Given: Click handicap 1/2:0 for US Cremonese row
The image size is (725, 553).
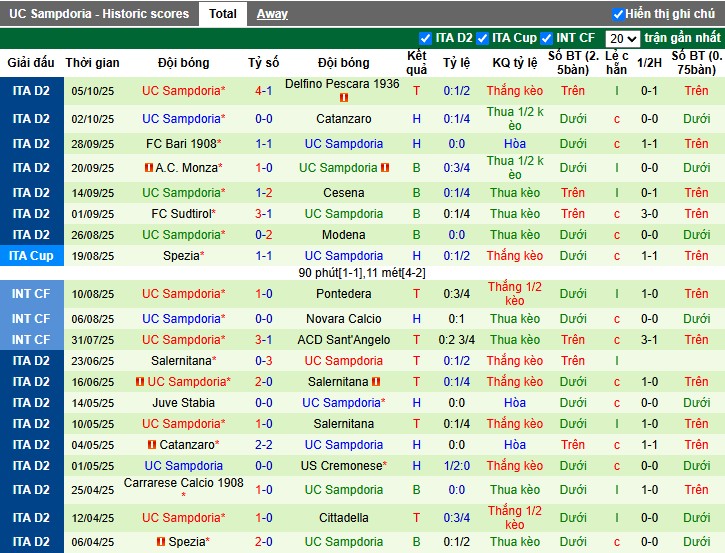Looking at the screenshot, I should 457,466.
